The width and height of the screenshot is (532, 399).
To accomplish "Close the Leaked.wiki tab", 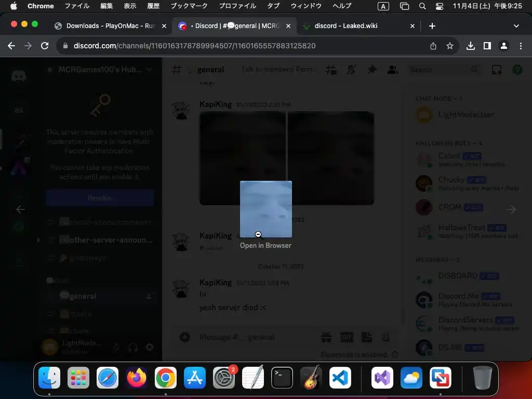I will (x=413, y=26).
